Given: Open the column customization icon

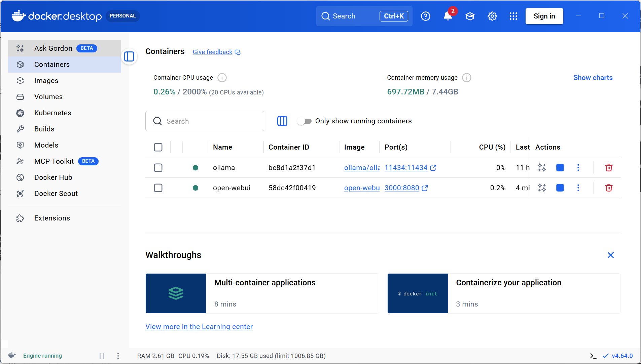Looking at the screenshot, I should 282,121.
